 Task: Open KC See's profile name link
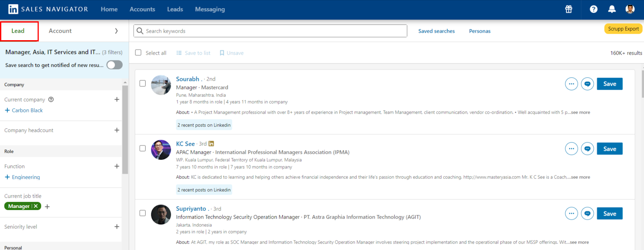[185, 144]
